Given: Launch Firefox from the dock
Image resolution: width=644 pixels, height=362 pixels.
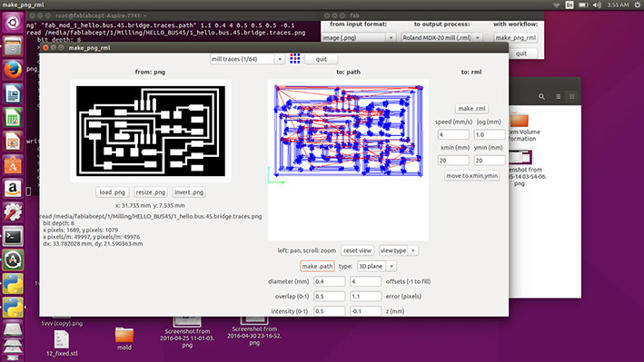Looking at the screenshot, I should point(13,70).
